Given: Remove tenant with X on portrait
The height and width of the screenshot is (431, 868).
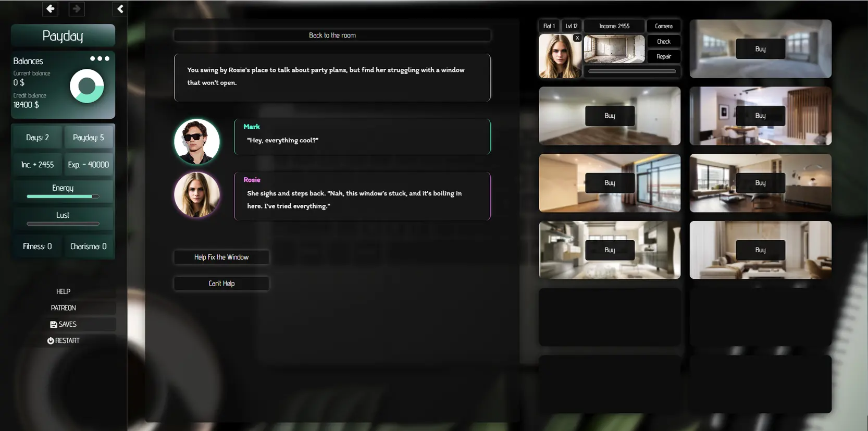Looking at the screenshot, I should coord(577,38).
